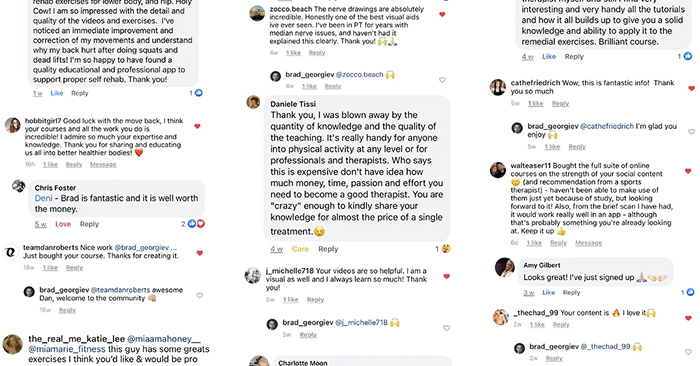Viewport: 700px width, 366px height.
Task: Toggle heart on brad_georgiev's @teamdanroberts reply
Action: [200, 295]
